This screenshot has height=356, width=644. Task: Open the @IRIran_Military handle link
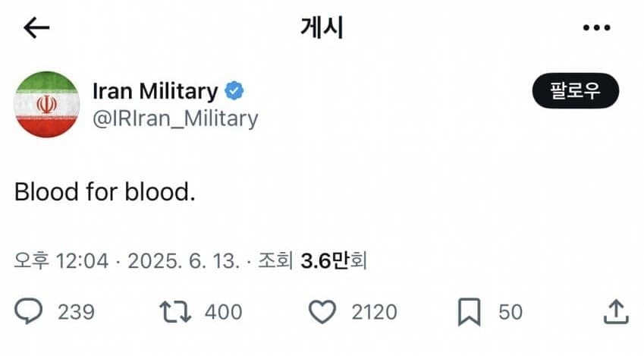click(174, 118)
